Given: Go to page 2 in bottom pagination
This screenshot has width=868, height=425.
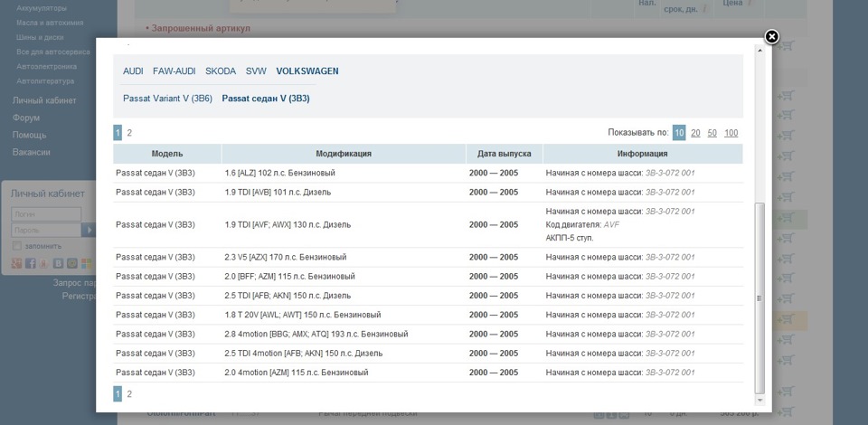Looking at the screenshot, I should [x=129, y=394].
